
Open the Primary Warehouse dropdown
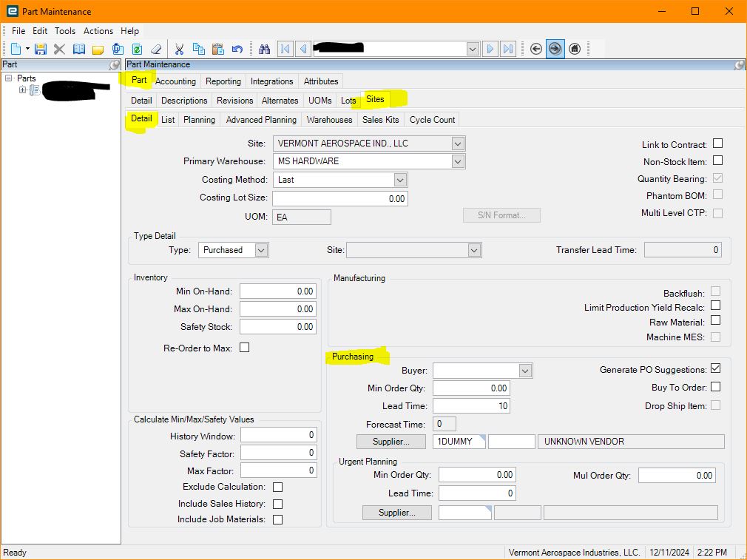tap(458, 161)
